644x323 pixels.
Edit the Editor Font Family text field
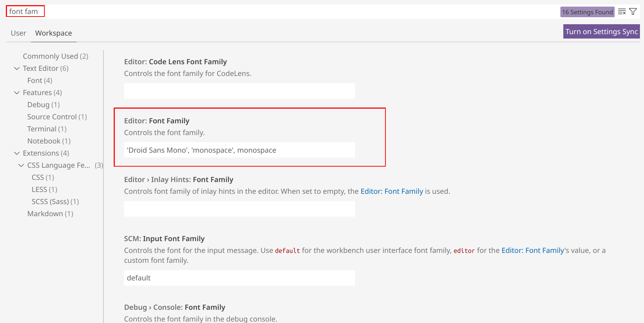coord(239,150)
